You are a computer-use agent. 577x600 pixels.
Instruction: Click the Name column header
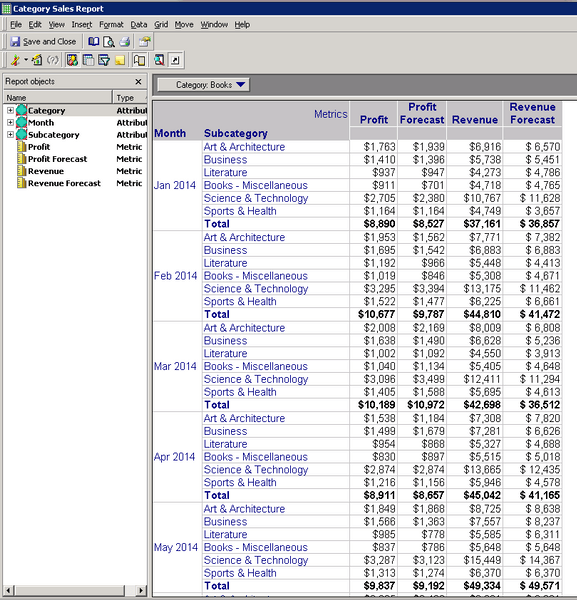pyautogui.click(x=58, y=98)
